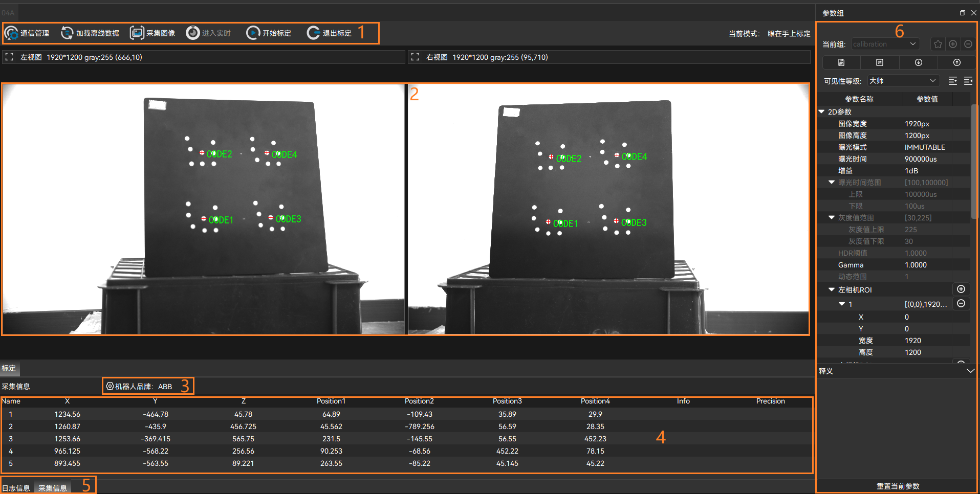Viewport: 980px width, 494px height.
Task: Click 采集图像 capture image button
Action: point(153,33)
